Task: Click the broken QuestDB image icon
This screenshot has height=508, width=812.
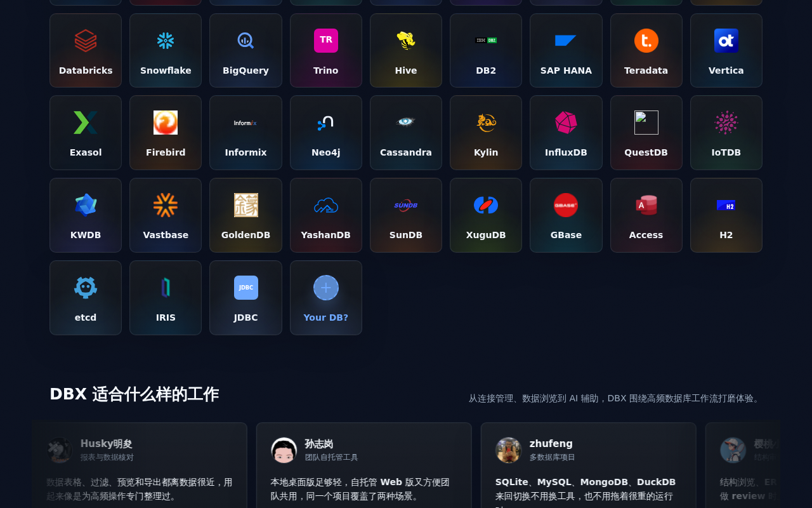Action: tap(646, 123)
